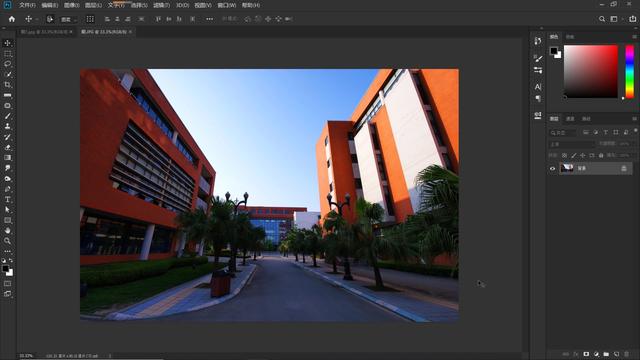Click the more options ellipsis button
Viewport: 640px width, 360px height.
tap(209, 19)
